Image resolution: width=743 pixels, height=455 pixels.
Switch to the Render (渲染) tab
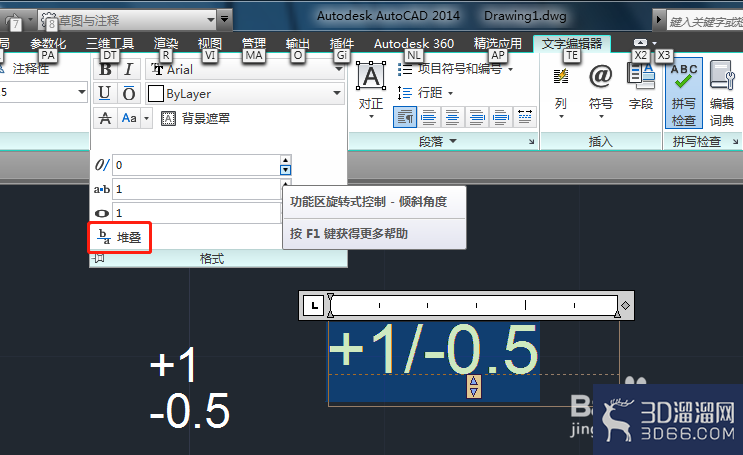tap(166, 44)
